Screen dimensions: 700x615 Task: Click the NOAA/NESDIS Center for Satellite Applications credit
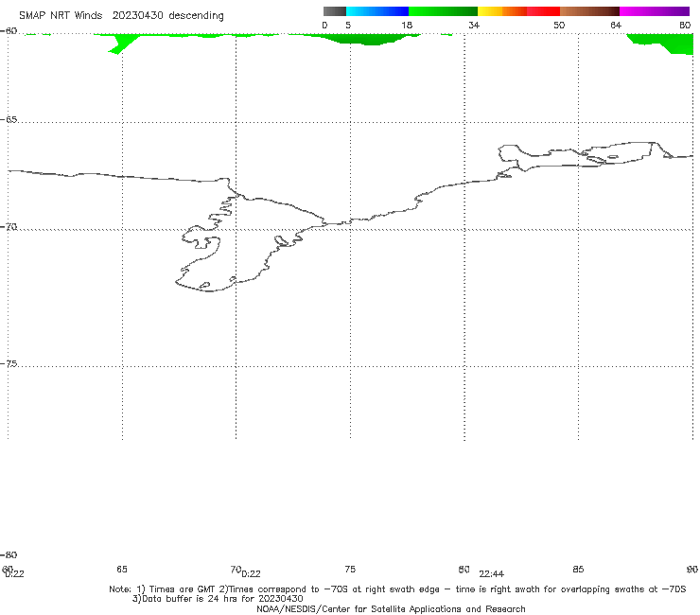[391, 608]
